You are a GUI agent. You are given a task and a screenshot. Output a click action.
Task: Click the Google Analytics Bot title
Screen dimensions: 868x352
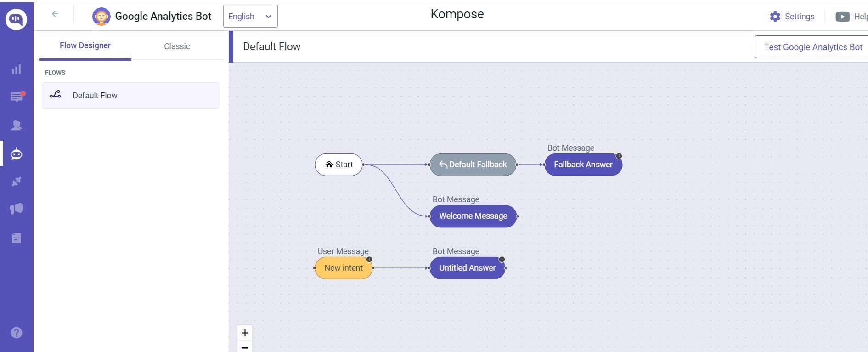point(163,16)
